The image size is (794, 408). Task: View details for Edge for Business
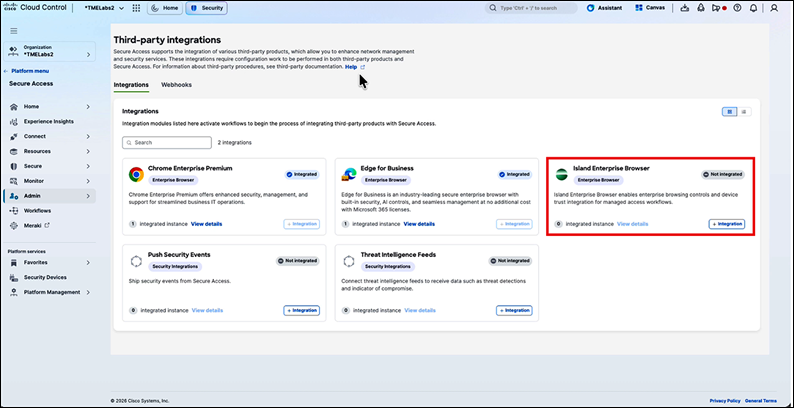[419, 224]
